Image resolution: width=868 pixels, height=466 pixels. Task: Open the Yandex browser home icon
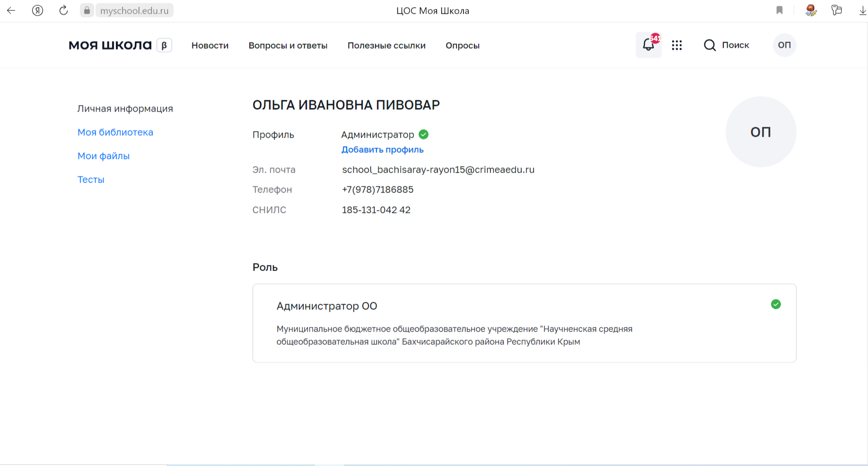(x=37, y=10)
